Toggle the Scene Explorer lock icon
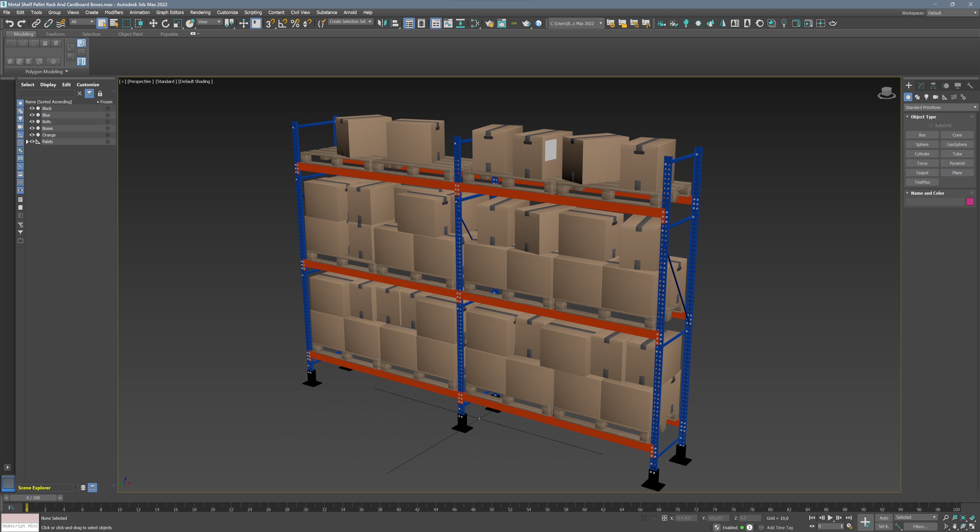Viewport: 980px width, 532px height. pyautogui.click(x=100, y=94)
